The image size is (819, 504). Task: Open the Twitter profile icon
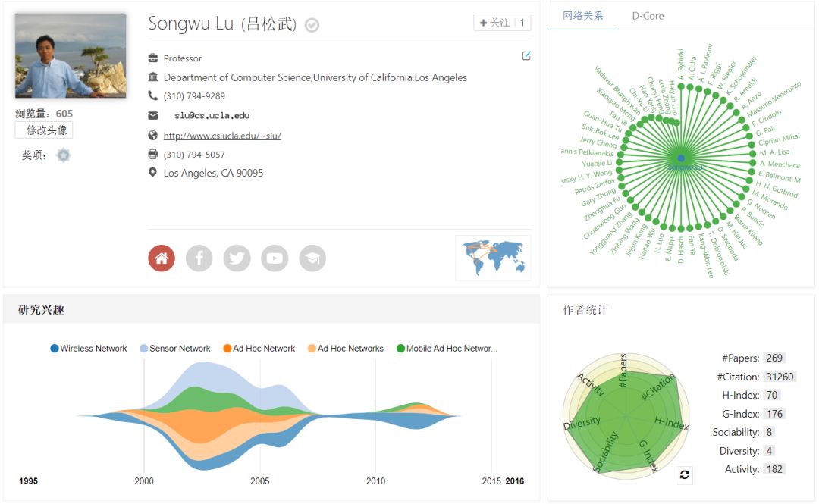237,258
